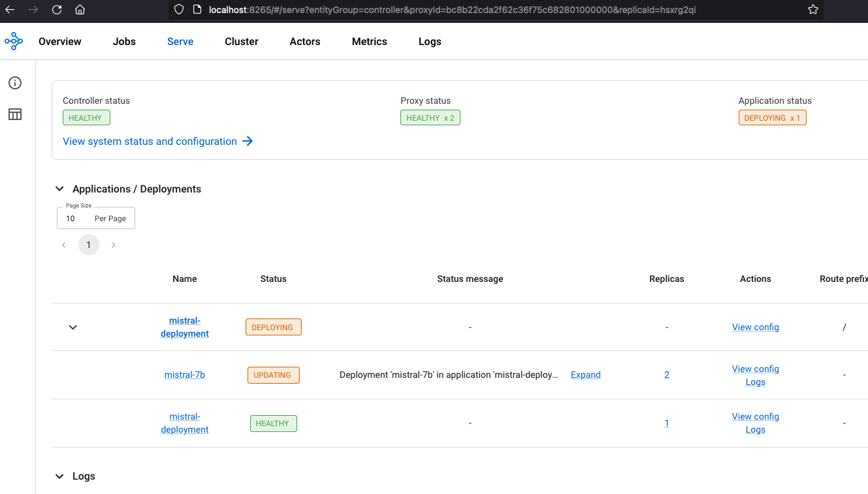This screenshot has height=494, width=868.
Task: Open the Cluster tab
Action: coord(241,41)
